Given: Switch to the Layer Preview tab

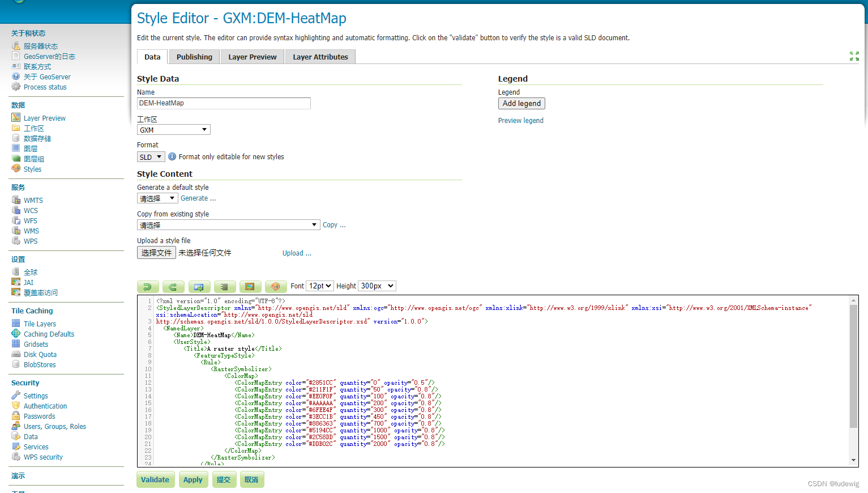Looking at the screenshot, I should pyautogui.click(x=253, y=57).
